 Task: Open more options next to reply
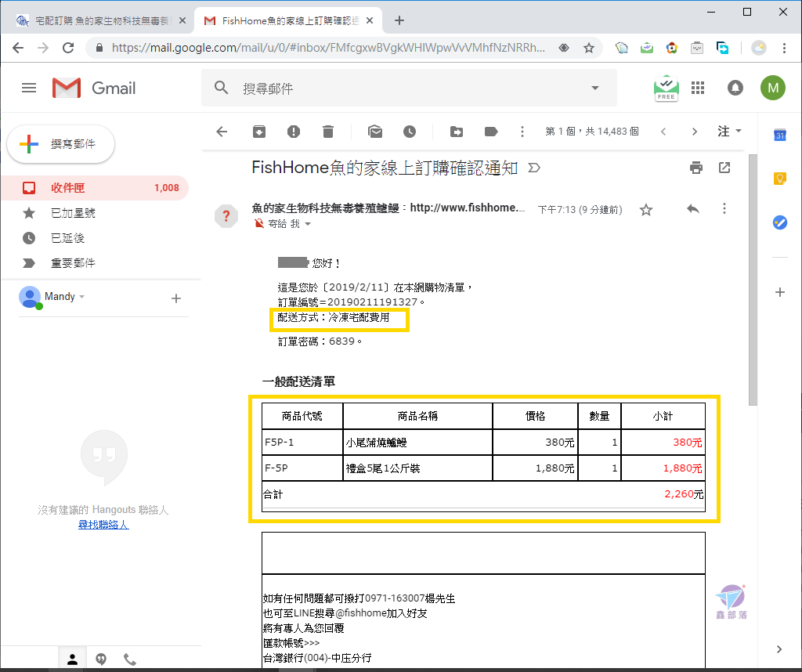tap(724, 208)
